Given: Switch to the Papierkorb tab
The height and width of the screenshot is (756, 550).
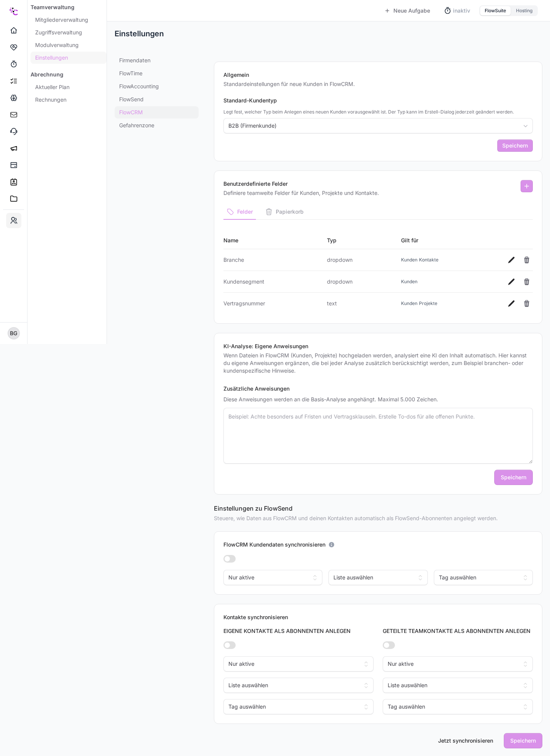Looking at the screenshot, I should [x=285, y=212].
